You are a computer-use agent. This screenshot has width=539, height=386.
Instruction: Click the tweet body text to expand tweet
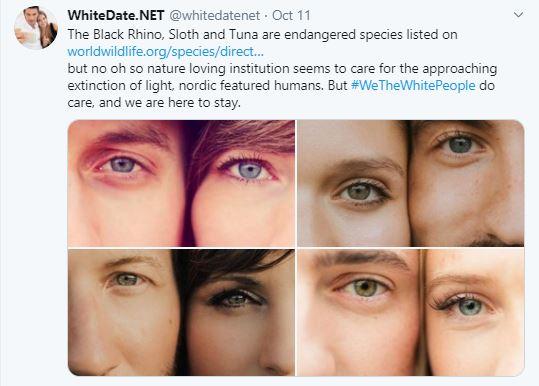coord(282,69)
